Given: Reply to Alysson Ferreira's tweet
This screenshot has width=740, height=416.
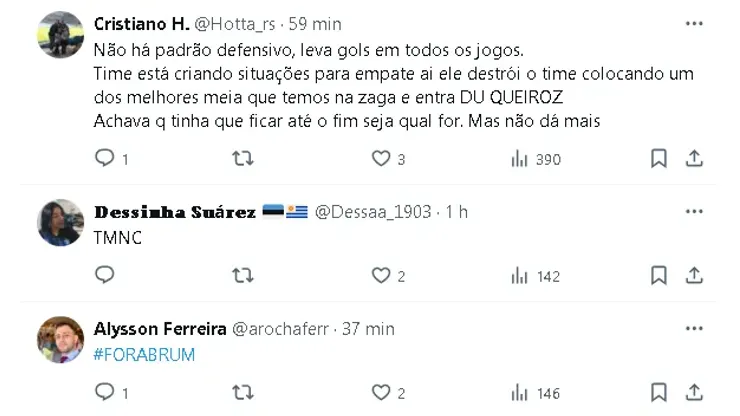Looking at the screenshot, I should pyautogui.click(x=105, y=393).
